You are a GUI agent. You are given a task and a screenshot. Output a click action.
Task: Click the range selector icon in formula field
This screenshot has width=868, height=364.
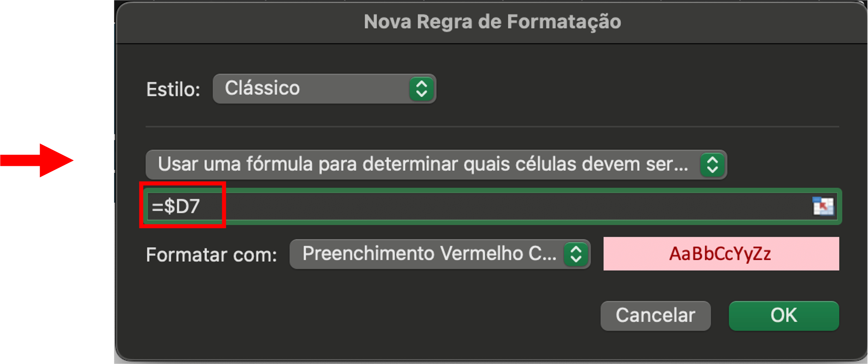823,206
